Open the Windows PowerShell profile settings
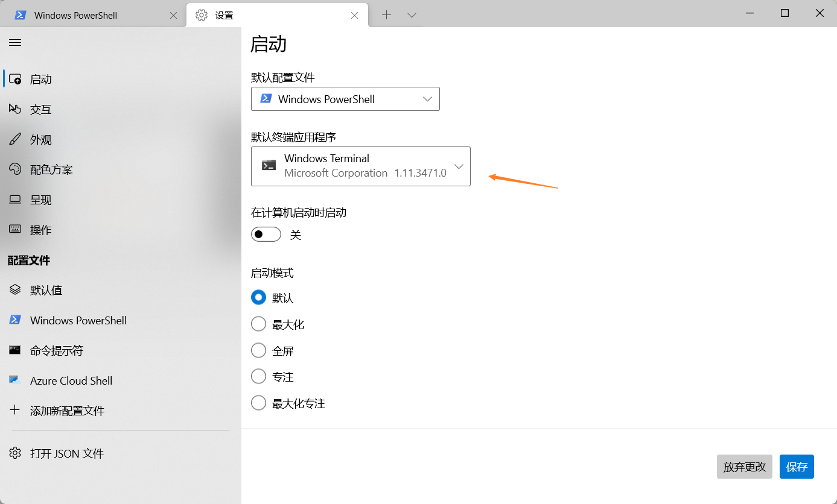Image resolution: width=837 pixels, height=504 pixels. [x=121, y=320]
